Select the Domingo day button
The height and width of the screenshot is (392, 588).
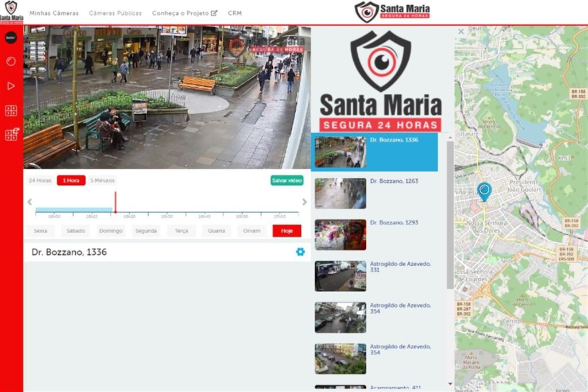click(111, 231)
